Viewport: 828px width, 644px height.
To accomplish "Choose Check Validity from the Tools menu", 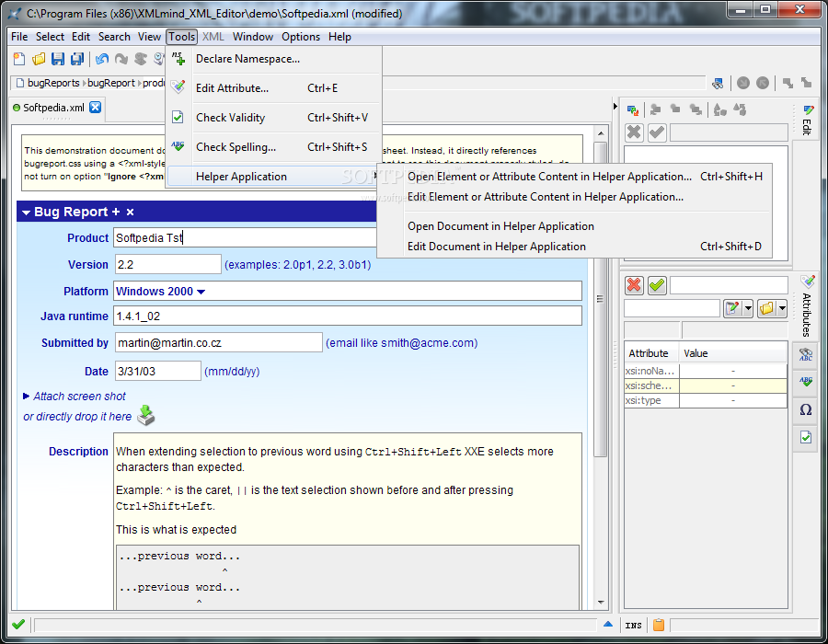I will tap(273, 118).
